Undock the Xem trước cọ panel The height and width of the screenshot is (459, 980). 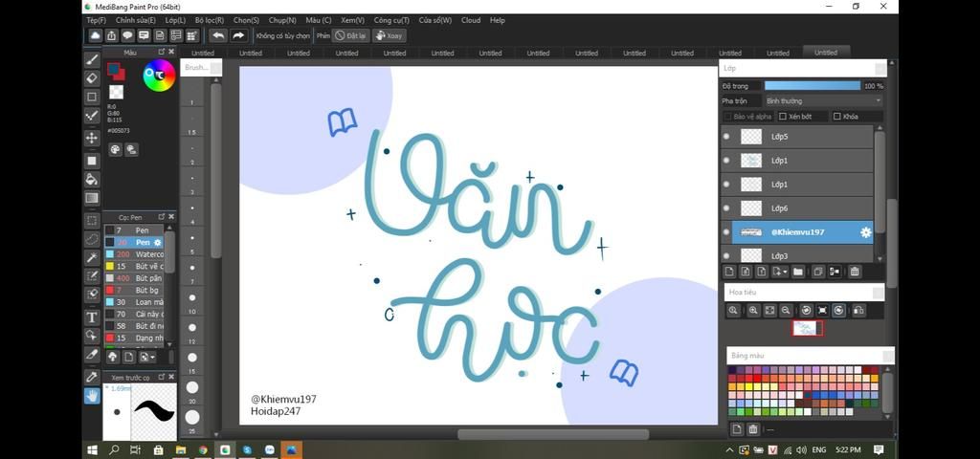[161, 377]
